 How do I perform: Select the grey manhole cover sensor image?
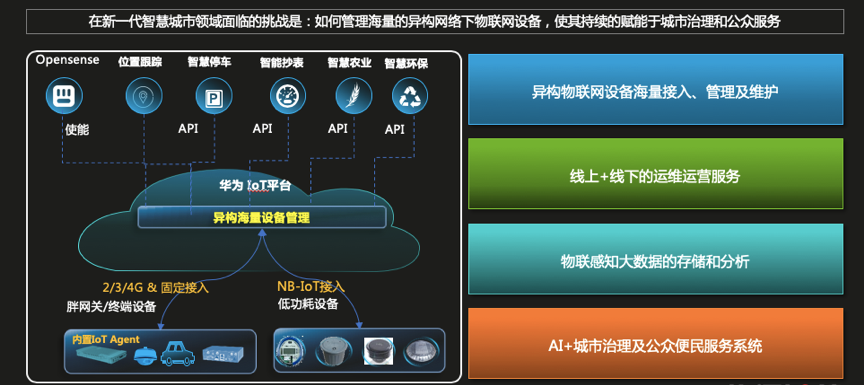pyautogui.click(x=333, y=352)
